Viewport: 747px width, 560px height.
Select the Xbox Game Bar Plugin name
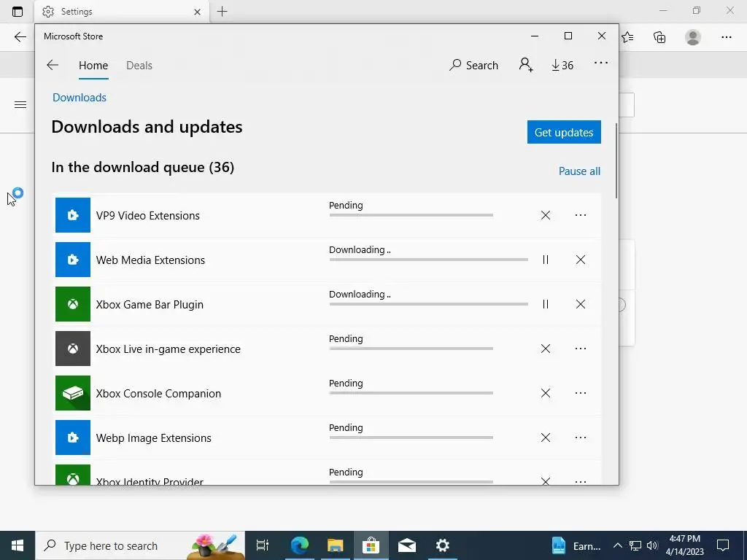tap(150, 305)
